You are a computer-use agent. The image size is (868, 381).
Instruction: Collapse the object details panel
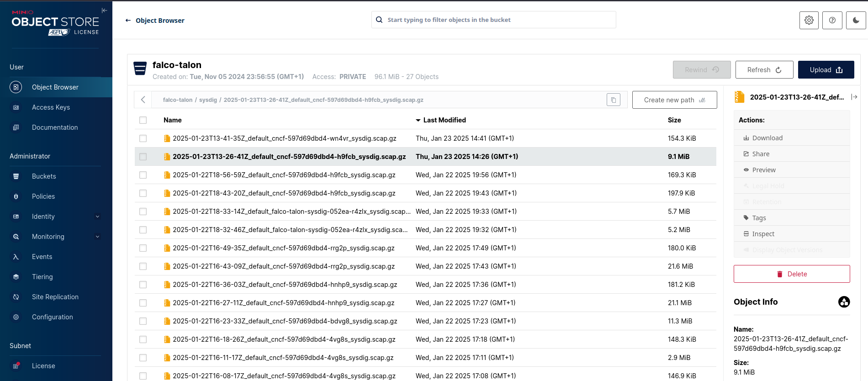click(x=854, y=97)
